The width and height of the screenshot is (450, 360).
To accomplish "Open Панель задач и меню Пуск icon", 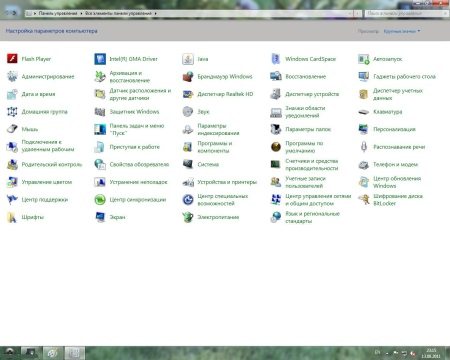I will 100,129.
